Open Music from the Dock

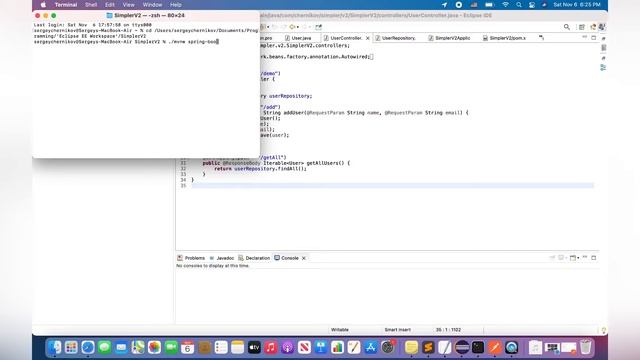(271, 347)
